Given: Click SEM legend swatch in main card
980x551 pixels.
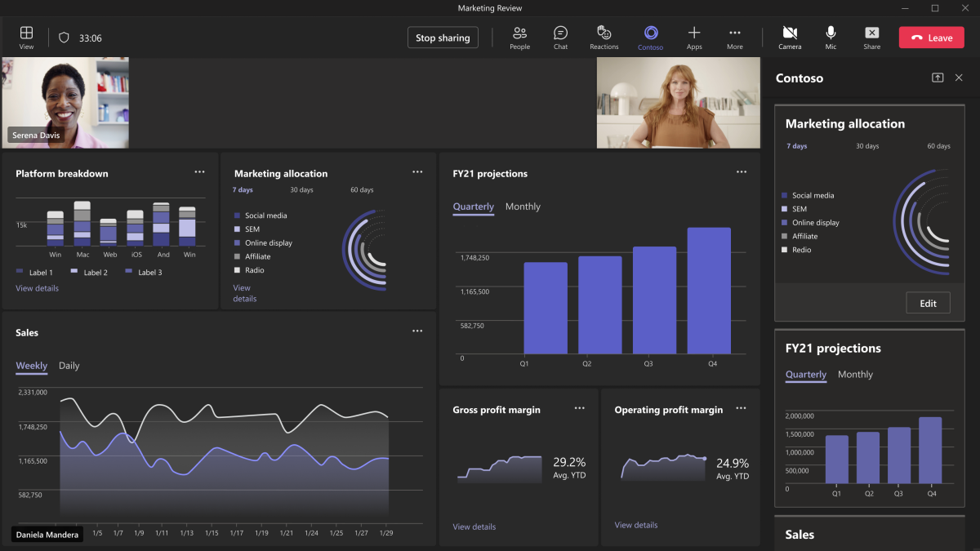Looking at the screenshot, I should tap(238, 229).
